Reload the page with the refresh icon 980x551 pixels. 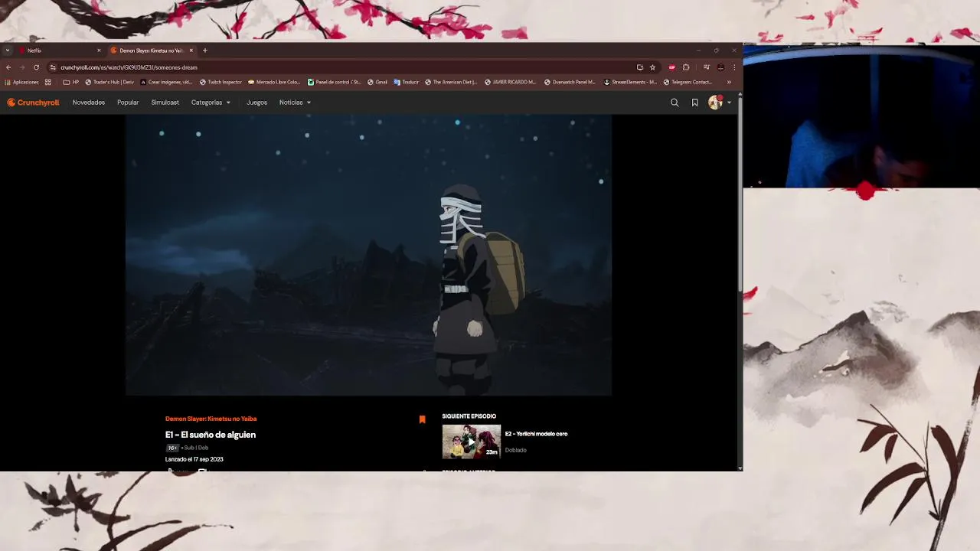tap(36, 67)
